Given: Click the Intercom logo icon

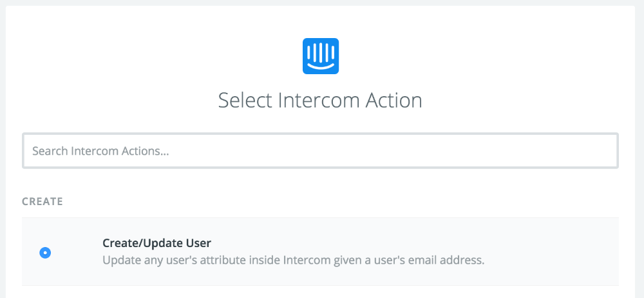Looking at the screenshot, I should point(321,55).
